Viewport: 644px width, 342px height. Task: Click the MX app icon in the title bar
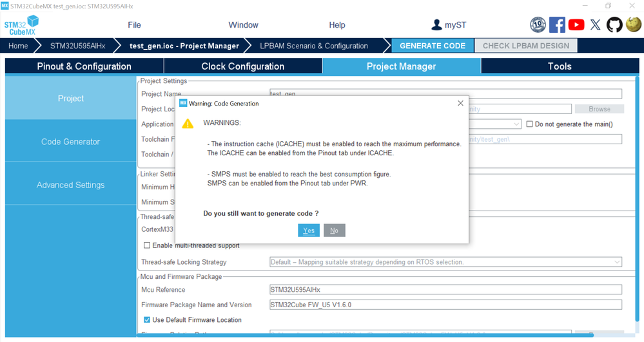(x=5, y=6)
